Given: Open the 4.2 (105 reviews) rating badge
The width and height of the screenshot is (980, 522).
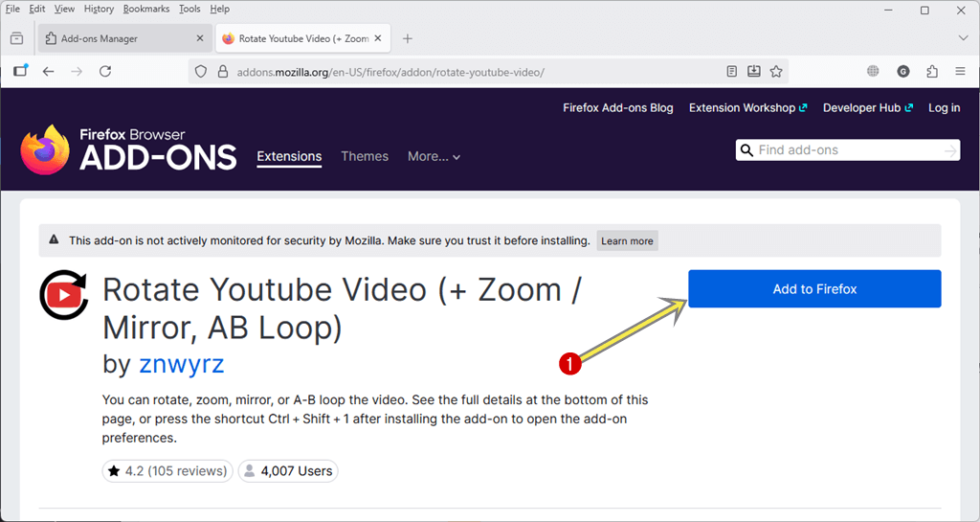Looking at the screenshot, I should tap(167, 470).
